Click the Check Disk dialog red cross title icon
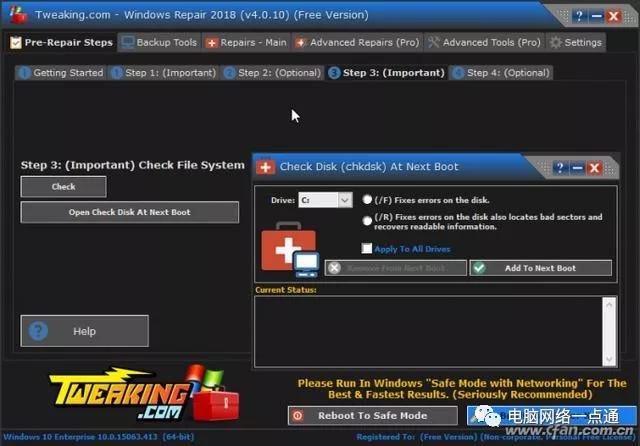Viewport: 640px width, 446px height. pos(265,167)
